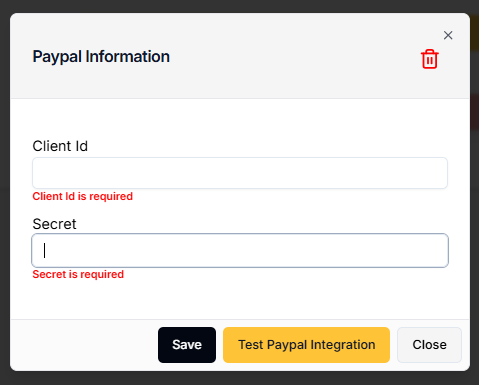Click the 'Secret is required' error message
Screen dimensions: 479x385
pos(78,274)
